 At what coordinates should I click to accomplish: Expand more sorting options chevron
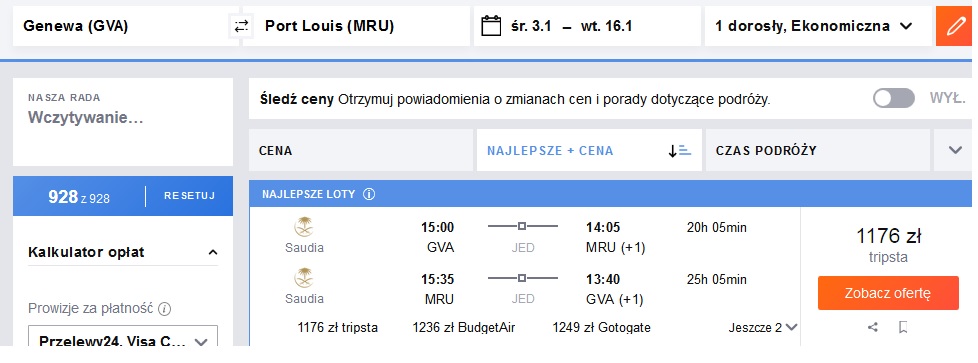(x=955, y=150)
